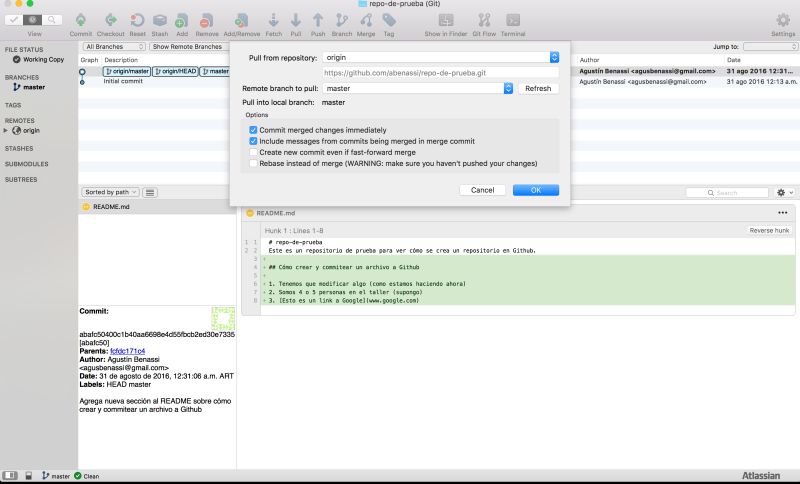This screenshot has height=484, width=800.
Task: Click Author column header
Action: pos(589,60)
